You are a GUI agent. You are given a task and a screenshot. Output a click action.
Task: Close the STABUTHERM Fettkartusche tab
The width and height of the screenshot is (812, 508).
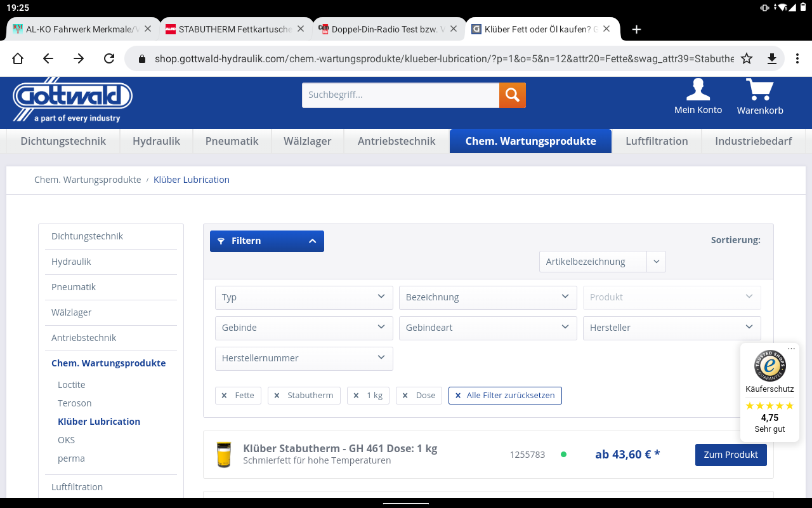(x=301, y=29)
